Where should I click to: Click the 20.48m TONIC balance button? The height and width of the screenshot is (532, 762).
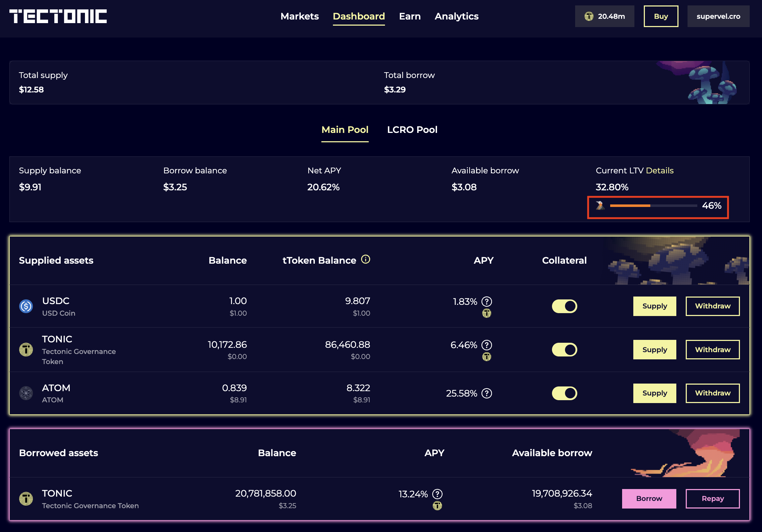(604, 16)
